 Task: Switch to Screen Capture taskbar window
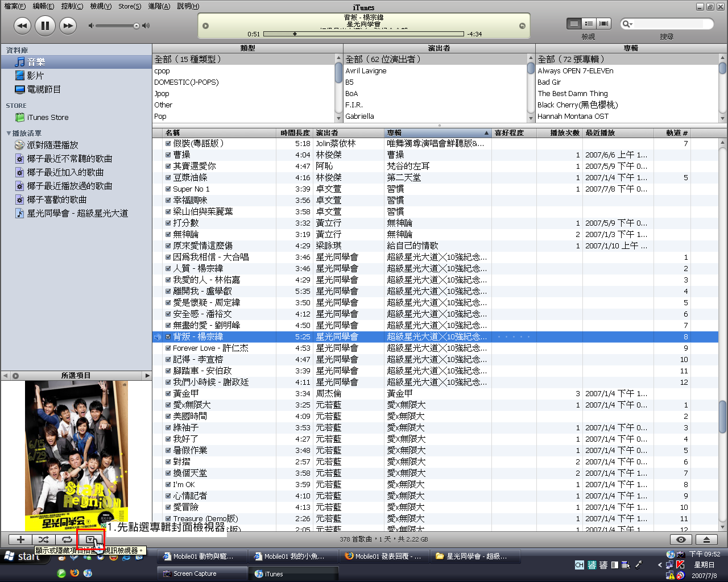coord(202,573)
